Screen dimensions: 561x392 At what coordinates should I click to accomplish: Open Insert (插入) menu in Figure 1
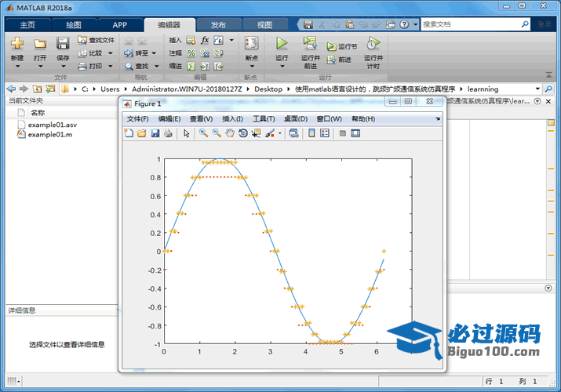click(x=232, y=119)
